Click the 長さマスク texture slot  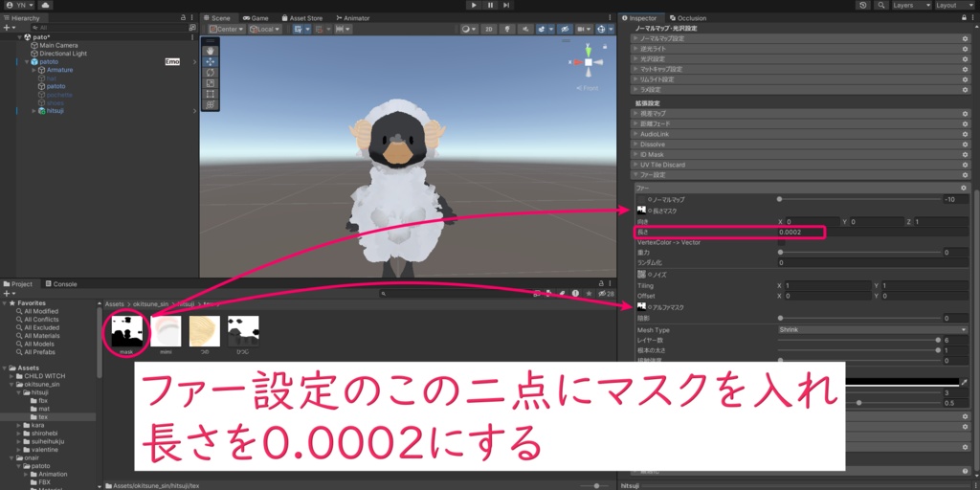coord(641,212)
